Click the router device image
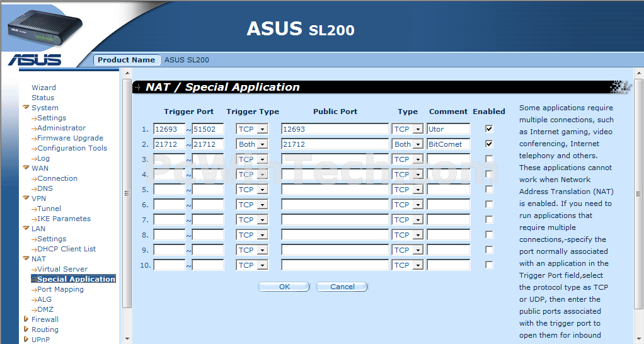Image resolution: width=644 pixels, height=344 pixels. pos(44,29)
